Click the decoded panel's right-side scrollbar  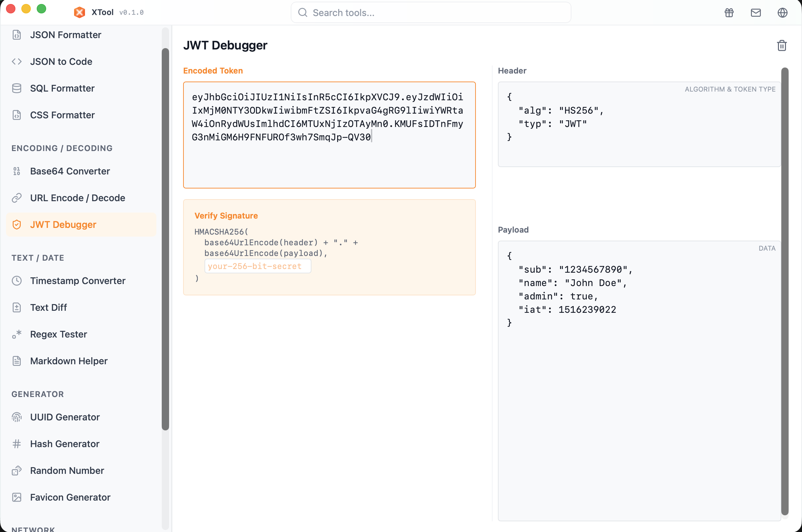[x=784, y=292]
